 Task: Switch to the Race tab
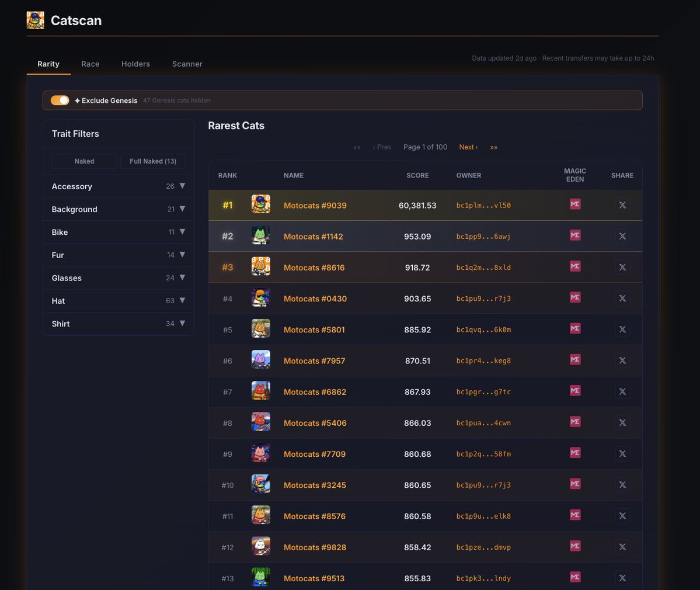[90, 64]
